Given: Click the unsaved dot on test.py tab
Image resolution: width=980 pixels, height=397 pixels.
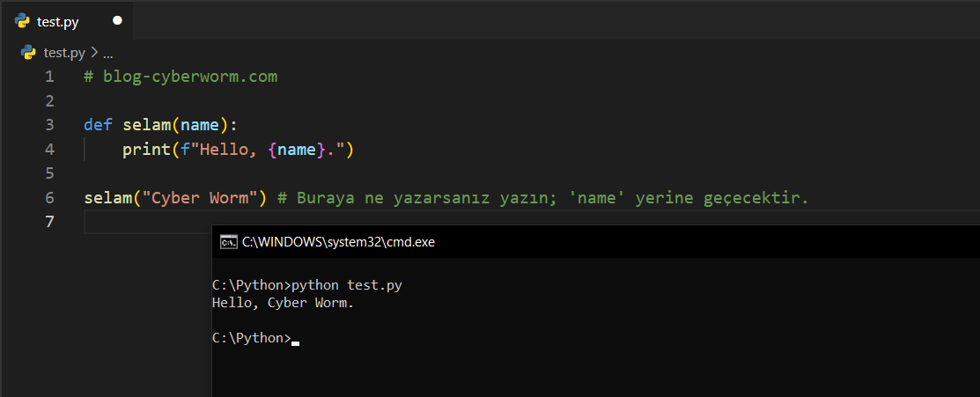Looking at the screenshot, I should pyautogui.click(x=117, y=20).
